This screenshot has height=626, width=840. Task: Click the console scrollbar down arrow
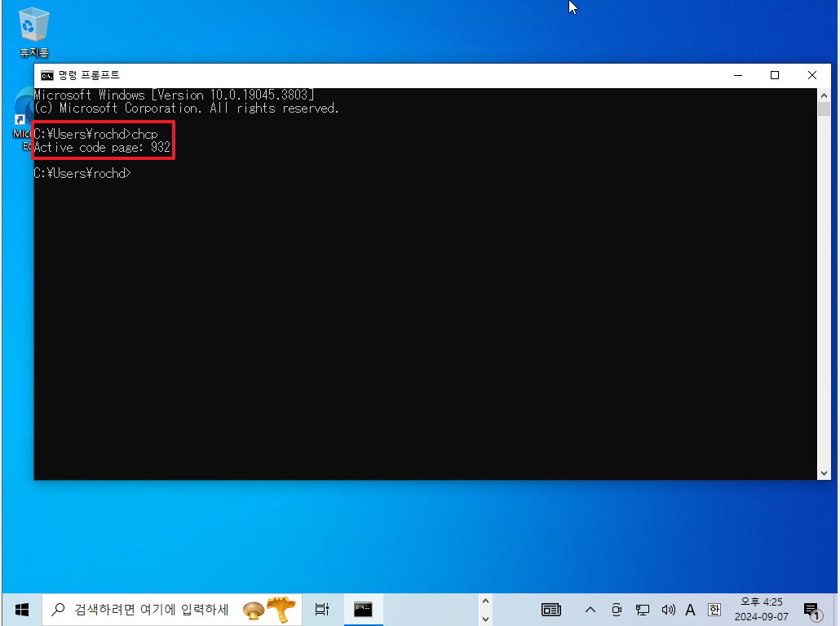pos(824,473)
